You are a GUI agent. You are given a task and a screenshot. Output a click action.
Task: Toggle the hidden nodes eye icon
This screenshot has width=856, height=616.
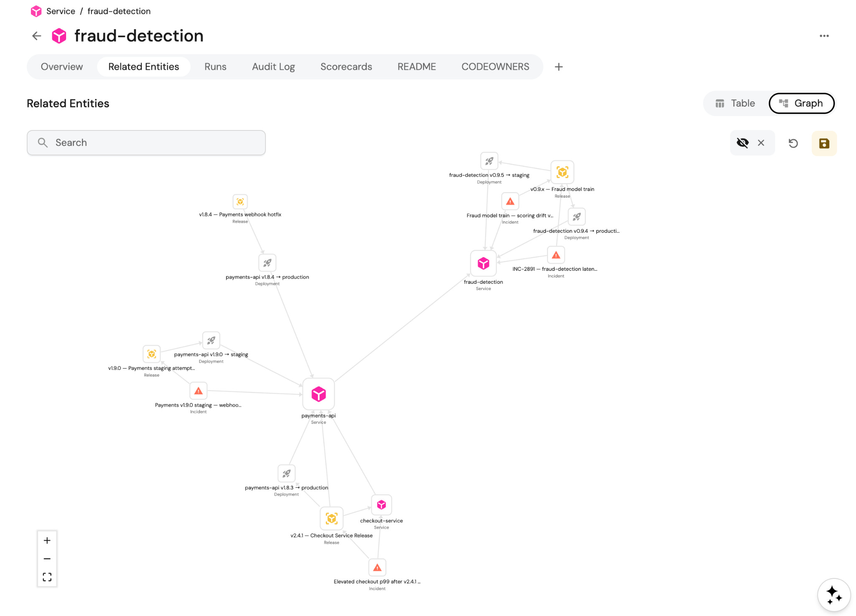[742, 143]
